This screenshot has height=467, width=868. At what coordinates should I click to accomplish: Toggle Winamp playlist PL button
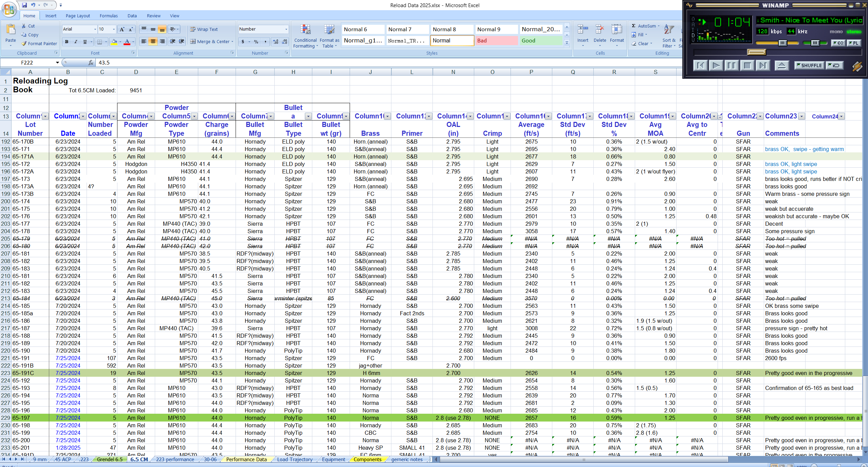[x=853, y=43]
